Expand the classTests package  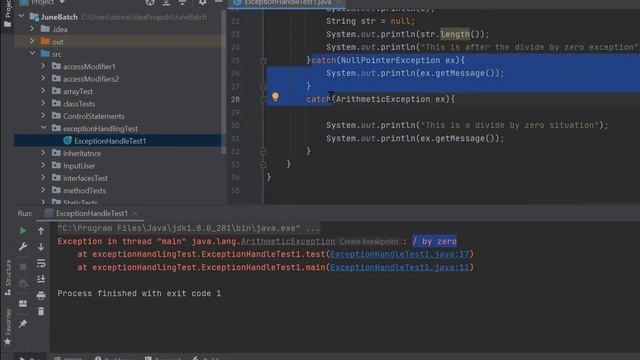[43, 103]
